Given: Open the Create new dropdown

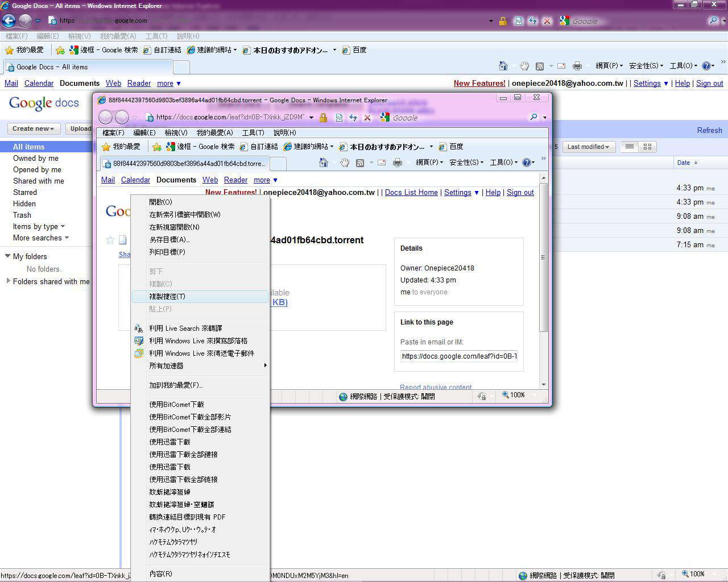Looking at the screenshot, I should point(34,128).
